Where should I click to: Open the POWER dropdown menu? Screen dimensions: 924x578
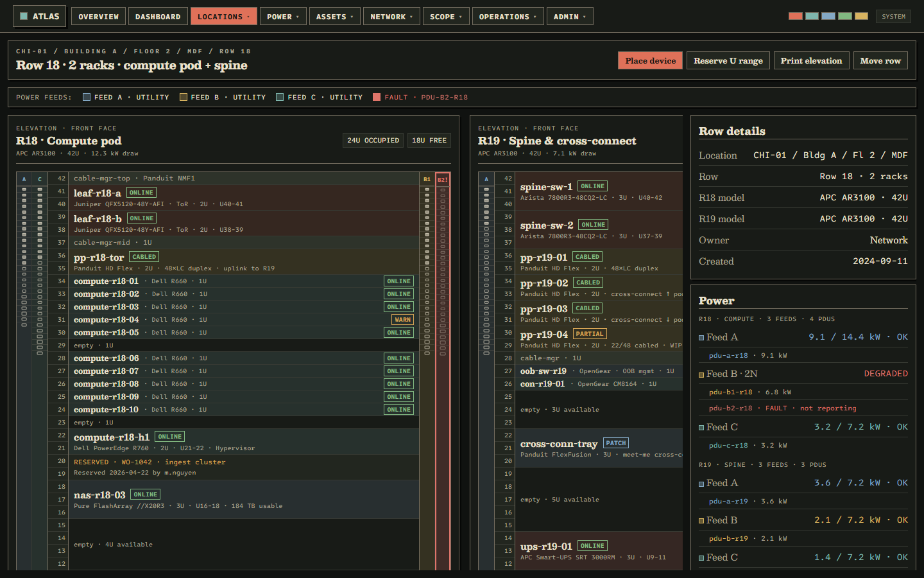pyautogui.click(x=283, y=17)
